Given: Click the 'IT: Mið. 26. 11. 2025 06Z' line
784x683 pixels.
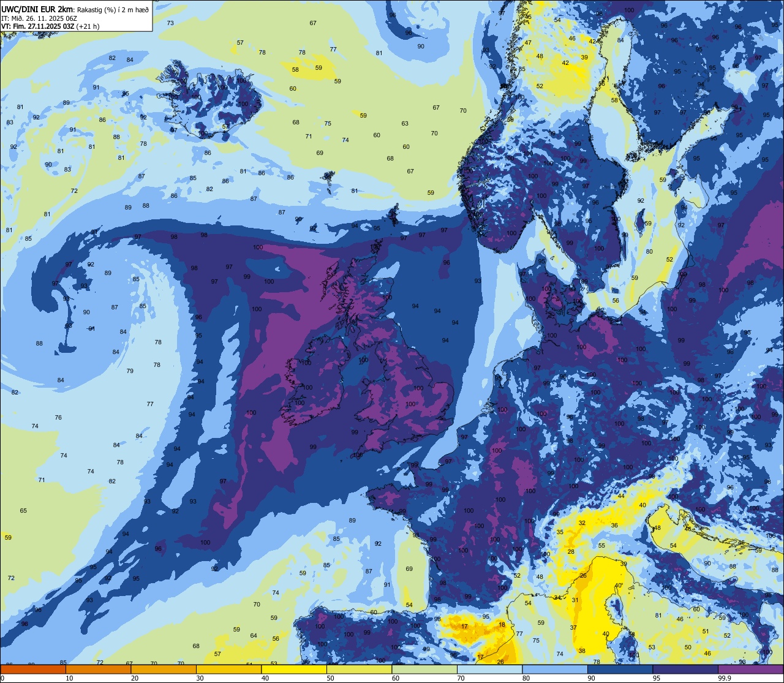Looking at the screenshot, I should coord(39,18).
